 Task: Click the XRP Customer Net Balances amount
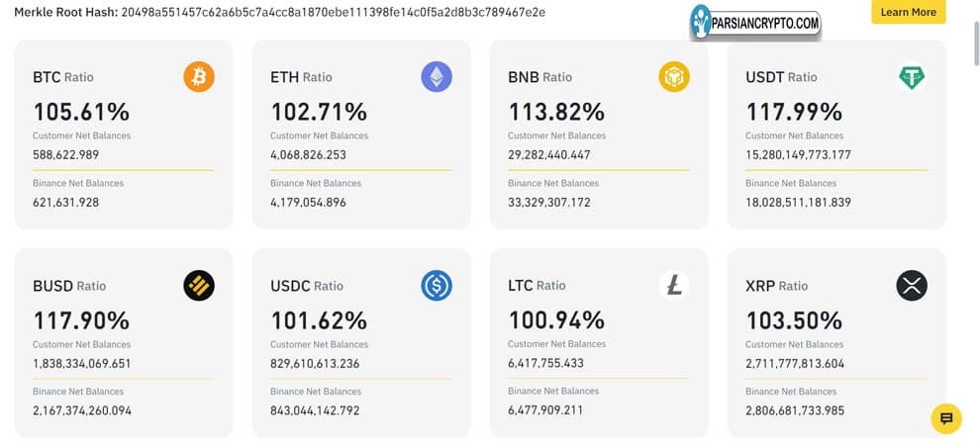(x=795, y=363)
